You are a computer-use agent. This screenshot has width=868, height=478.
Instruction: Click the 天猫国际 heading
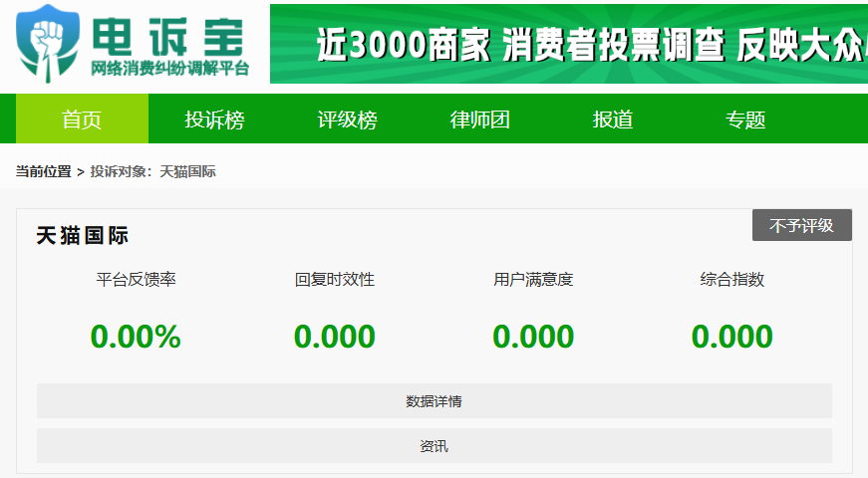tap(82, 235)
